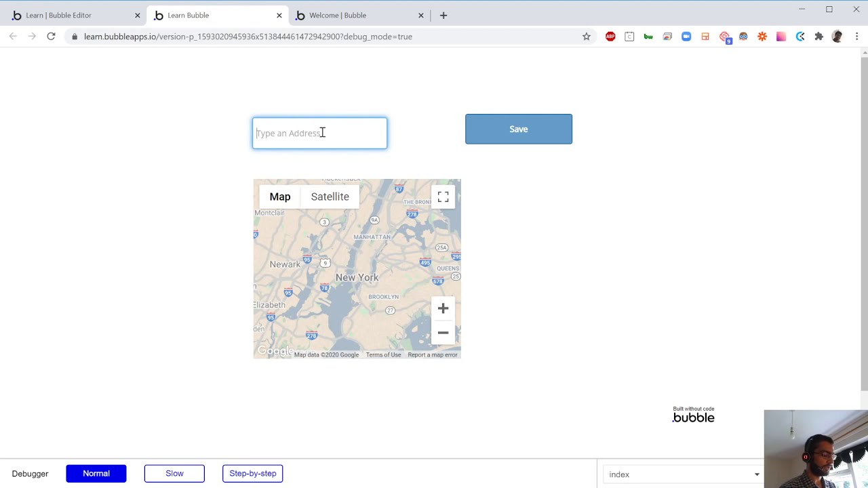Screen dimensions: 868x488
Task: View site info via the lock icon
Action: (x=75, y=37)
